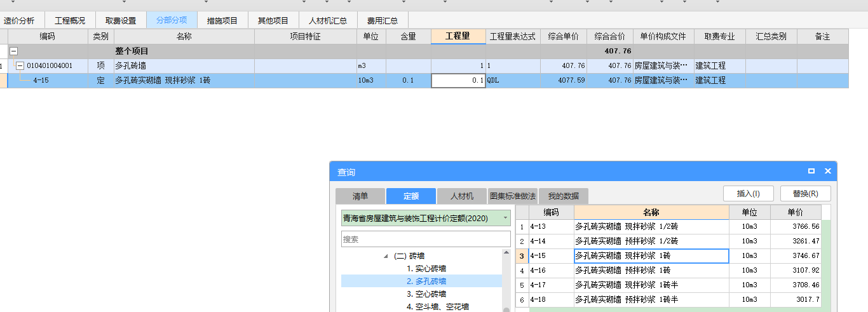Select tree item 4. 空斗墙、空花墙
This screenshot has width=868, height=312.
pyautogui.click(x=438, y=306)
